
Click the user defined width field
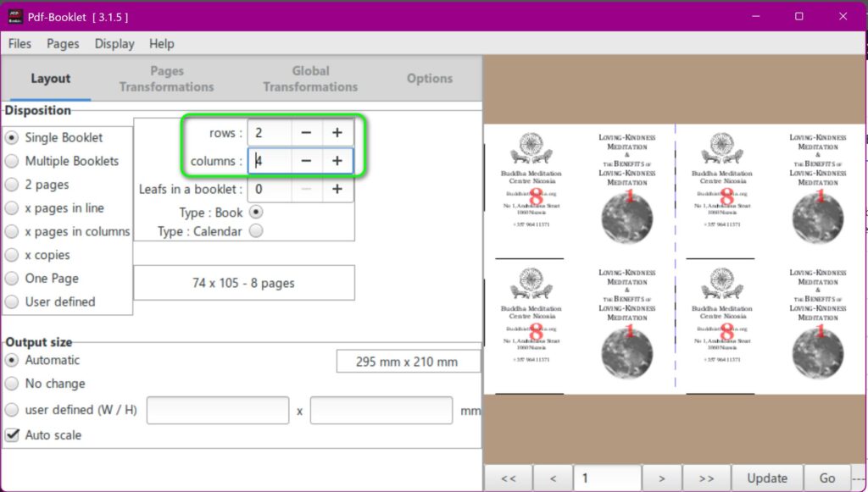coord(218,410)
